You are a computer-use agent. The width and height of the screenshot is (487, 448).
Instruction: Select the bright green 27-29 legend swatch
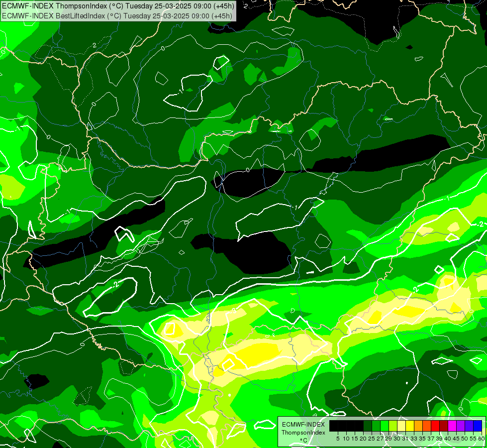(x=385, y=426)
